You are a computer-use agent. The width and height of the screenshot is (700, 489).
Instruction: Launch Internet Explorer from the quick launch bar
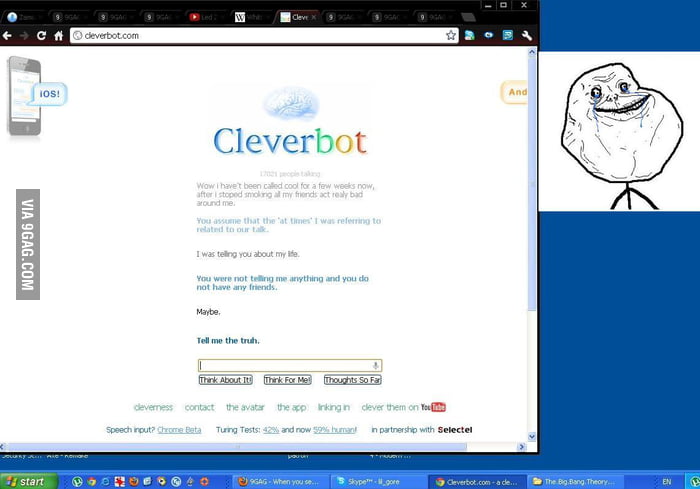click(106, 481)
